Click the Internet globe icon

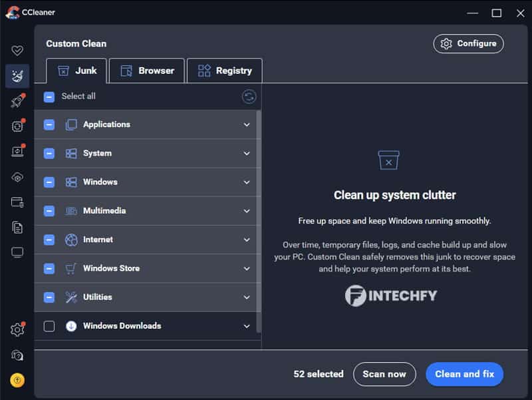(71, 240)
